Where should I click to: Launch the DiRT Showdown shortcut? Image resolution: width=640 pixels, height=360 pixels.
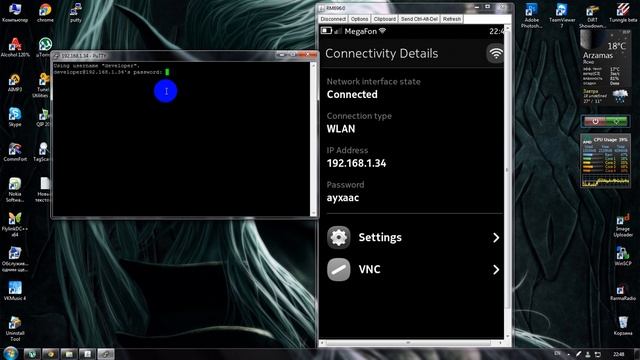[x=592, y=16]
